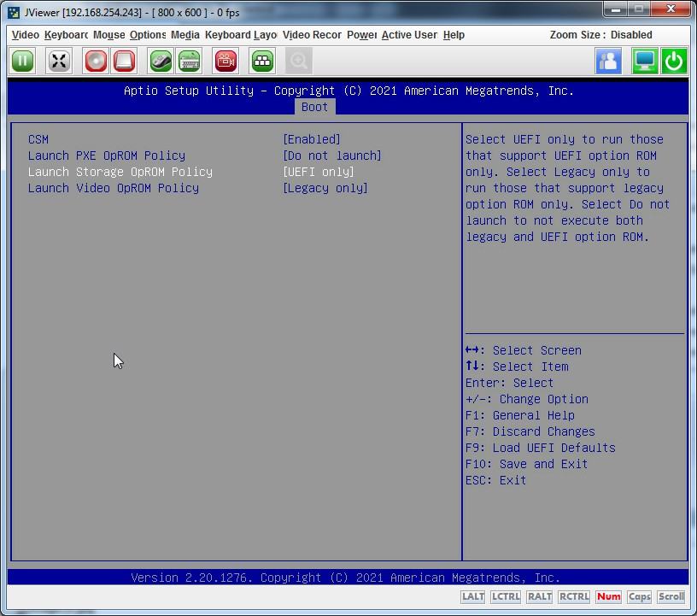
Task: Open the Active Users menu
Action: tap(409, 35)
